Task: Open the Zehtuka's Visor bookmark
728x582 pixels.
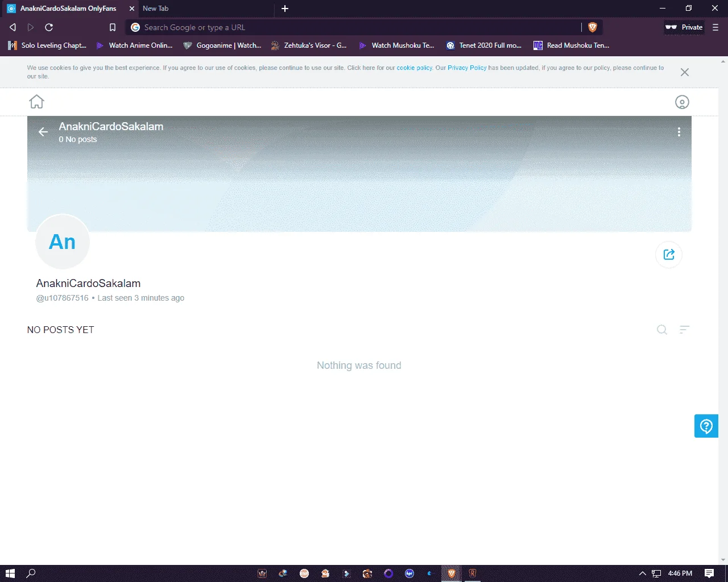Action: 309,45
